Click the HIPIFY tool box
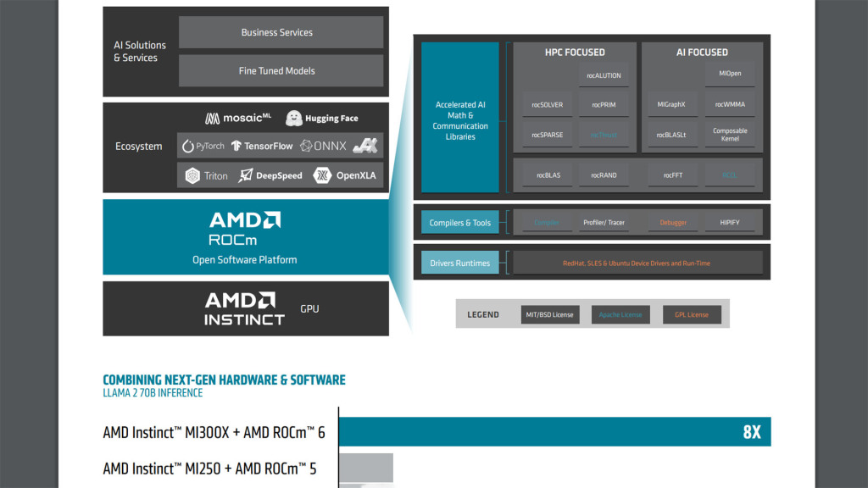Screen dimensions: 868x488 pyautogui.click(x=730, y=223)
